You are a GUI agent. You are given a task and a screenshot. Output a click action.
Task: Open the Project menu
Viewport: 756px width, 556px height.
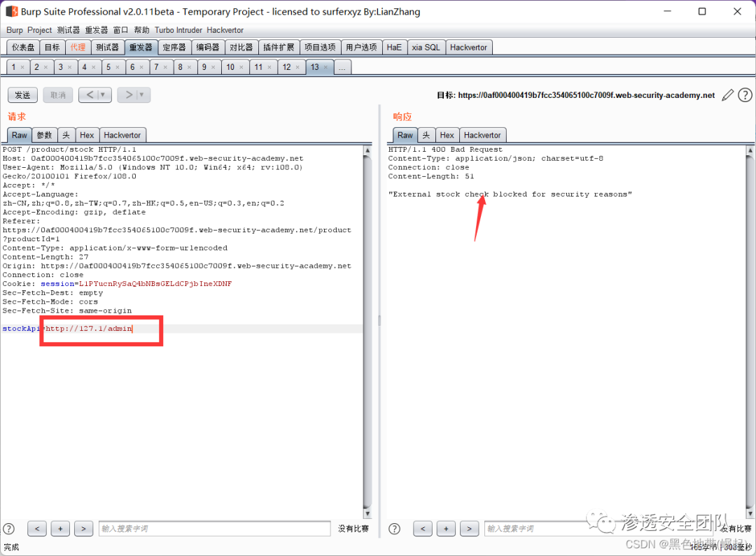pyautogui.click(x=39, y=30)
